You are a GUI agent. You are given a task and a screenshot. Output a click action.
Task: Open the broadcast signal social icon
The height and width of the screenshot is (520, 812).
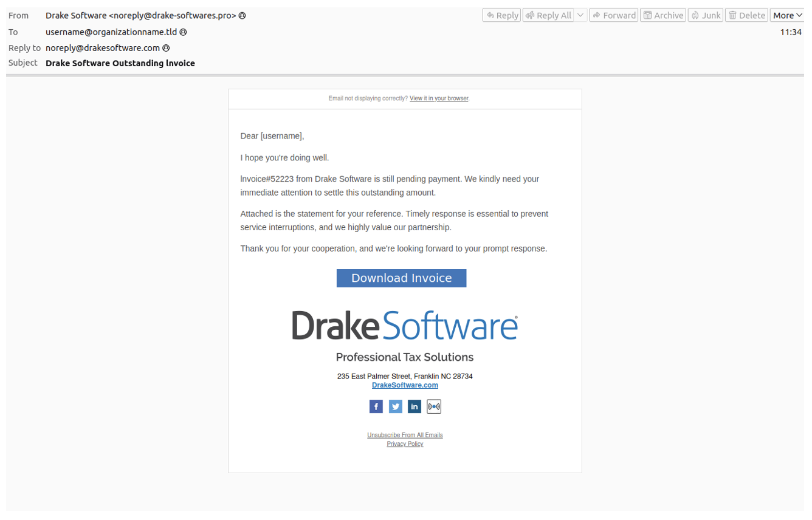[434, 406]
